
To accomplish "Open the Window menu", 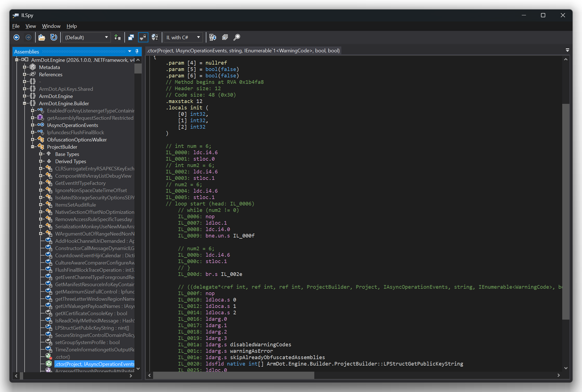I will (51, 26).
